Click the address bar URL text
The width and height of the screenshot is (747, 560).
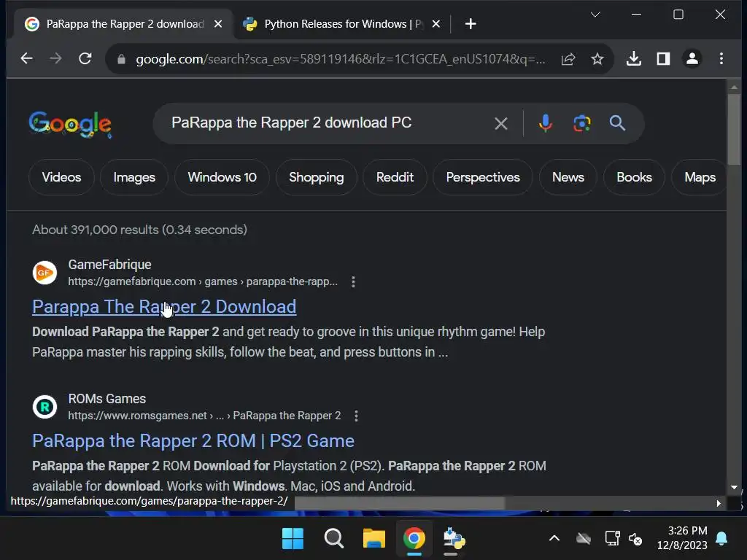pyautogui.click(x=341, y=59)
